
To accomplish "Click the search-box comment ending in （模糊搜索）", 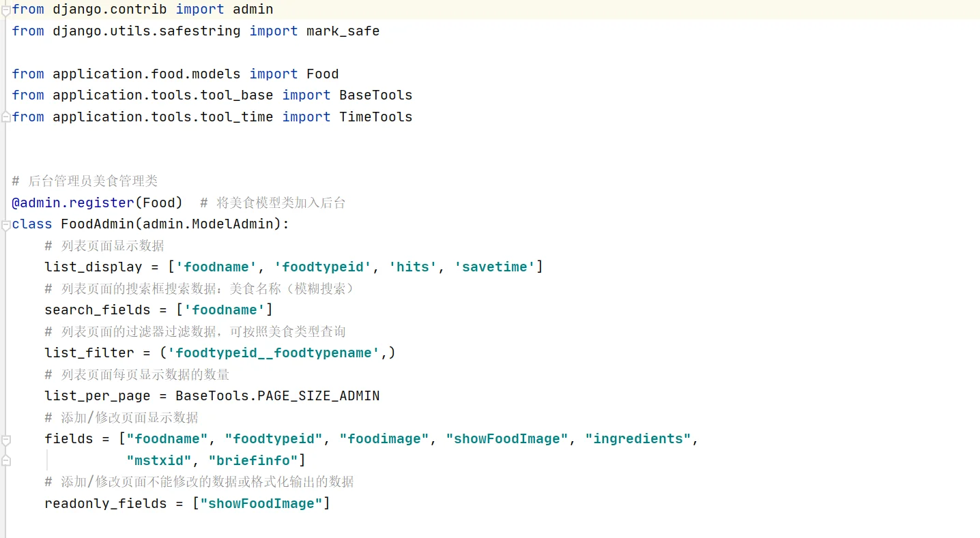I will point(199,288).
